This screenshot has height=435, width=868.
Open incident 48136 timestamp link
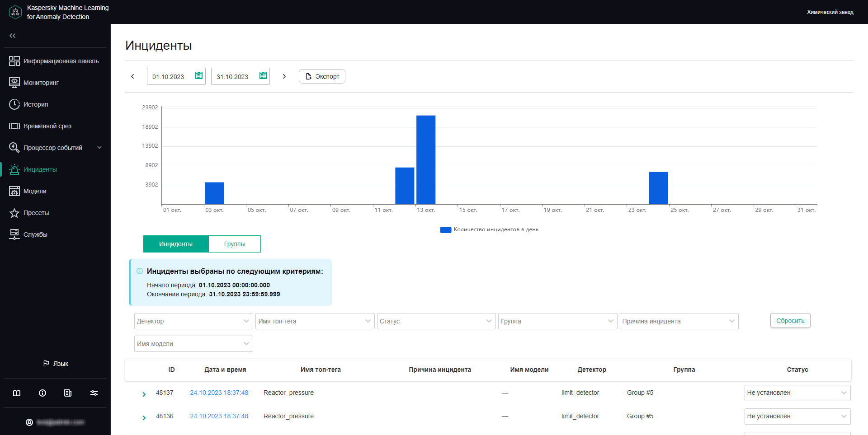[x=219, y=416]
